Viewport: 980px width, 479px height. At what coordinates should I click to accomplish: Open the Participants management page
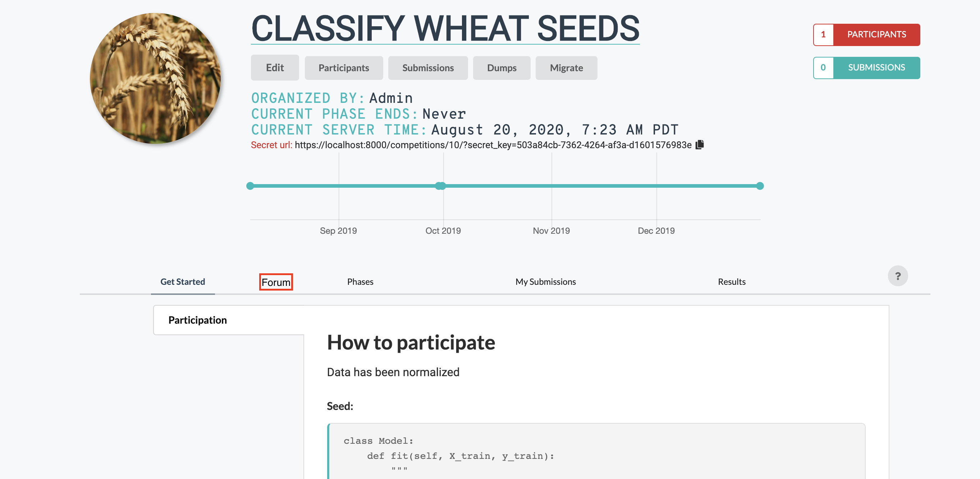[x=344, y=68]
